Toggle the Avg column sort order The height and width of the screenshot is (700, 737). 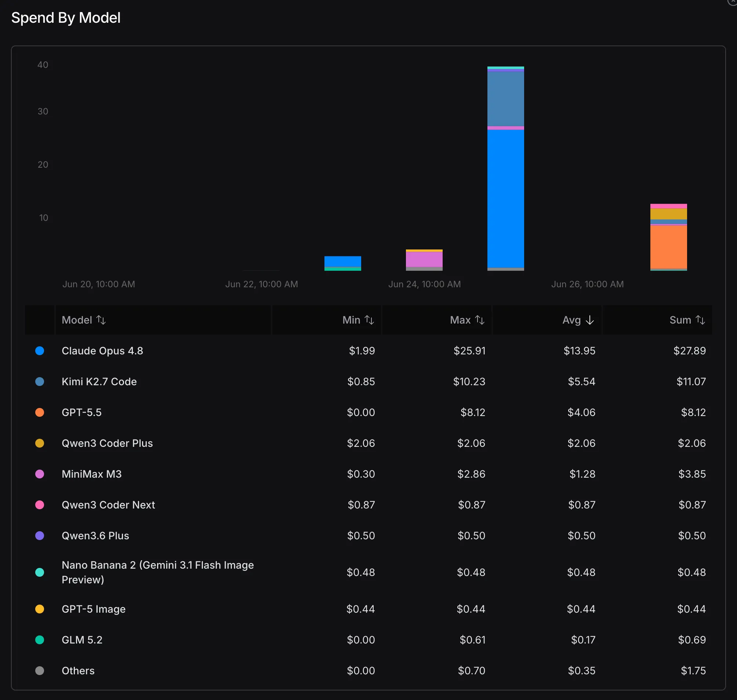tap(578, 320)
